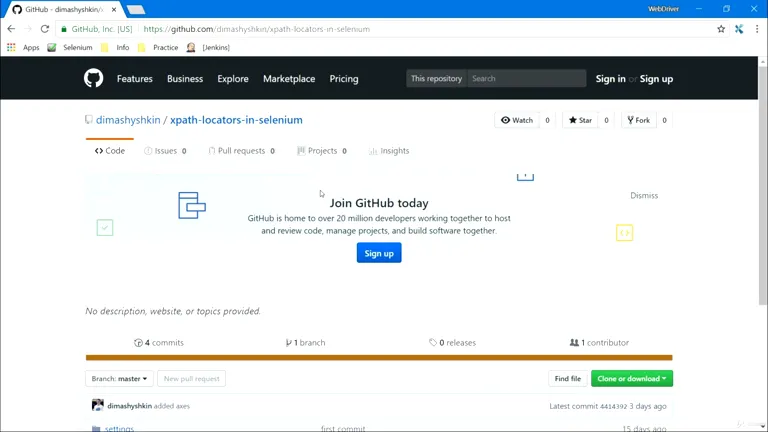Open the forks count next to Fork
Viewport: 768px width, 432px height.
tap(665, 120)
